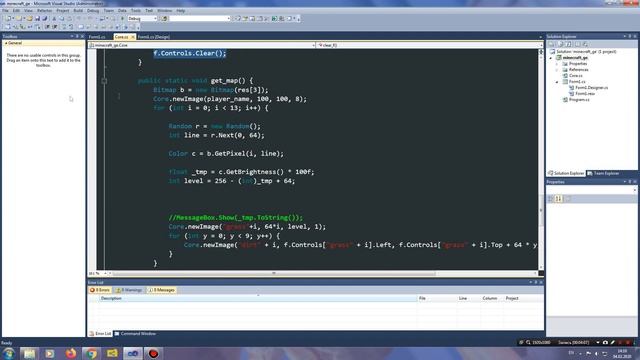
Task: Select Form1.resx in Solution Explorer
Action: pos(585,94)
